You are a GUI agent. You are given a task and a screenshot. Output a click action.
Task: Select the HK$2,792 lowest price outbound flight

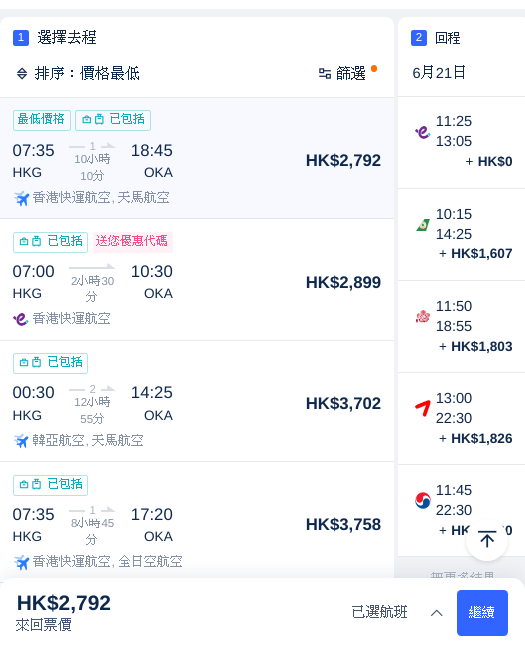(x=197, y=158)
